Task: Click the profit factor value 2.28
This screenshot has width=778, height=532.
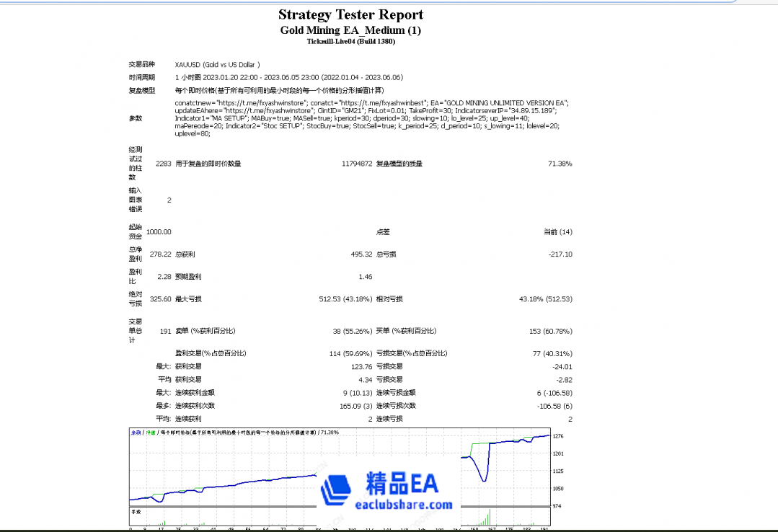Action: click(164, 276)
